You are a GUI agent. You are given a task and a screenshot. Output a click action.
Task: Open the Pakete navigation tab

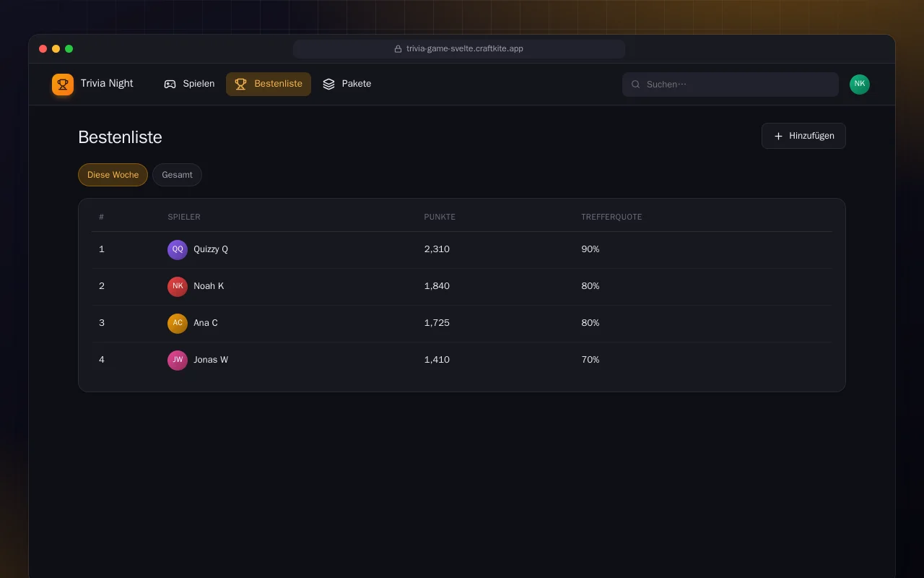tap(347, 84)
